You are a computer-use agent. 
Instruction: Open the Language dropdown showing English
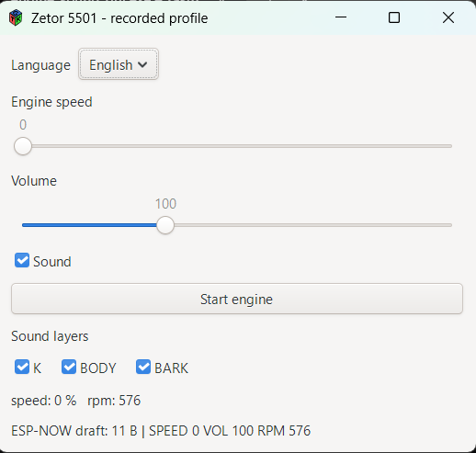point(119,64)
